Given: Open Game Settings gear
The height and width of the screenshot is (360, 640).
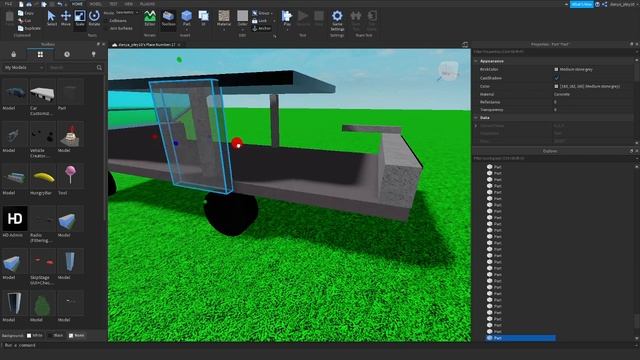Looking at the screenshot, I should [337, 20].
